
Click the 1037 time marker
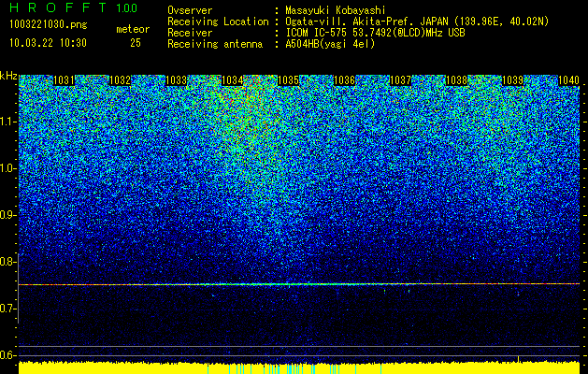[400, 80]
